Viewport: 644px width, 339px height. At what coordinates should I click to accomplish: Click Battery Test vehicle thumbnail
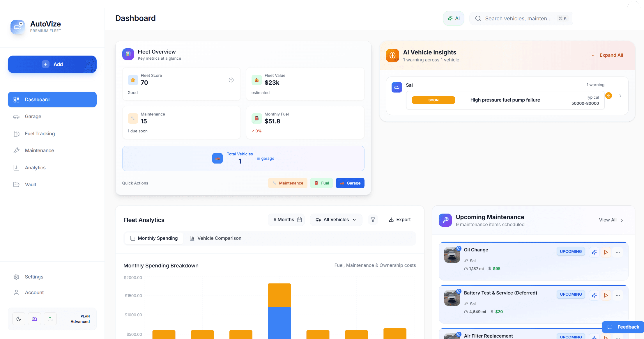point(452,298)
